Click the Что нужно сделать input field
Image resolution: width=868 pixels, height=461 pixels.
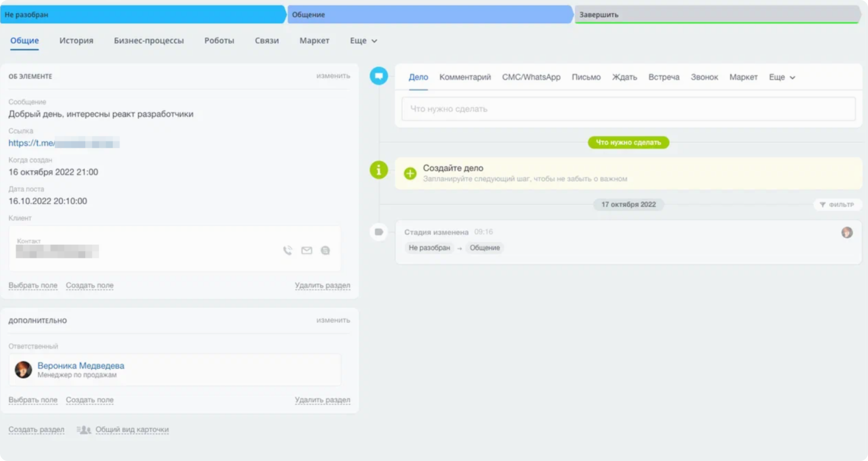[x=628, y=109]
